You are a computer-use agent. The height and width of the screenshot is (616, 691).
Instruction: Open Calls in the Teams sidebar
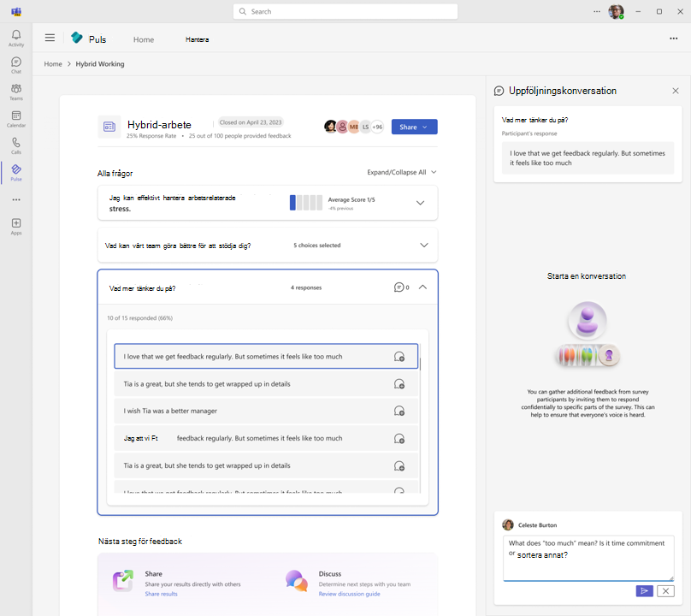tap(16, 145)
